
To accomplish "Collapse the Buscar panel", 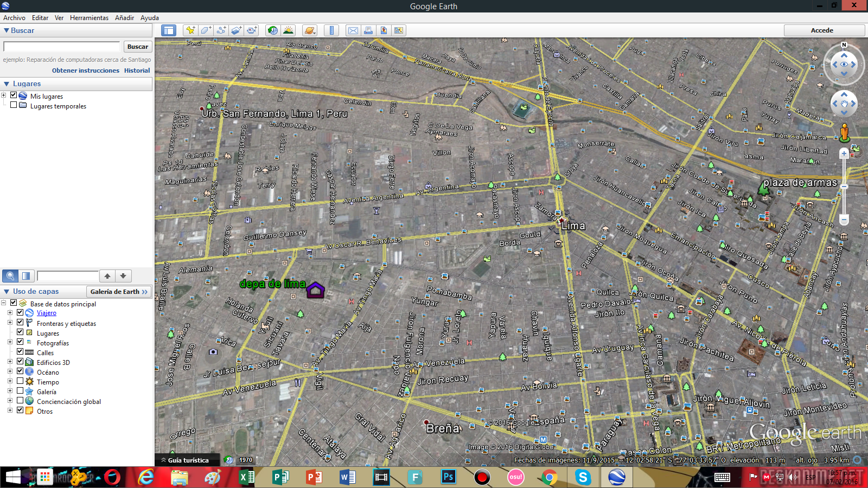I will [7, 30].
